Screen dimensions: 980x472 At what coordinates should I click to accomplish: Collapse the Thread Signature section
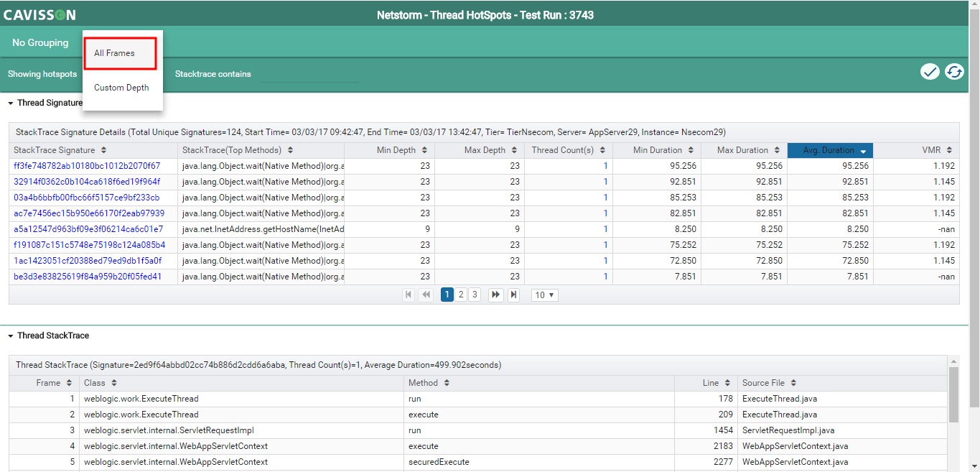pos(11,103)
